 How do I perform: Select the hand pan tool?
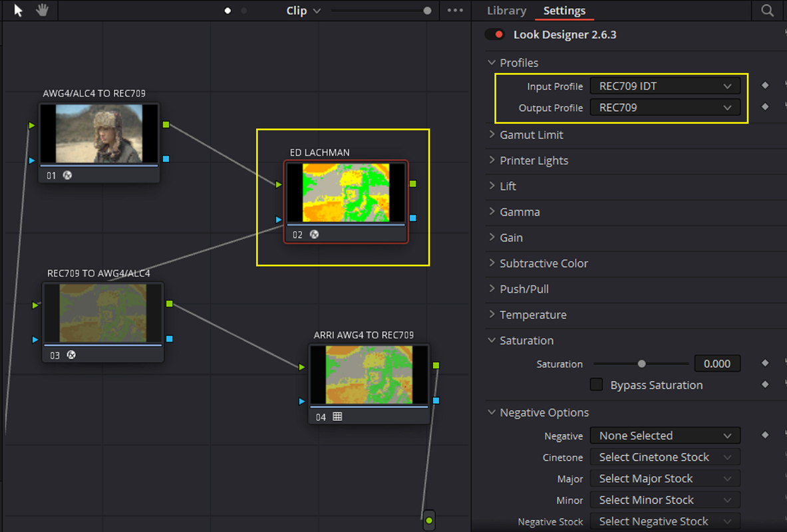tap(42, 10)
